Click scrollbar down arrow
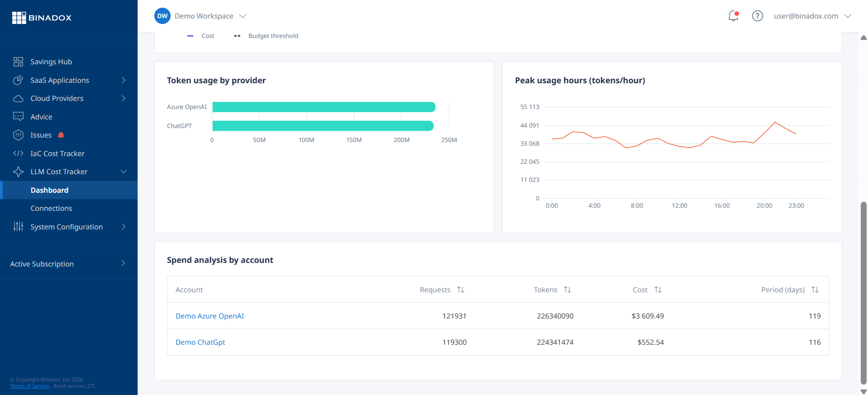 click(x=863, y=391)
